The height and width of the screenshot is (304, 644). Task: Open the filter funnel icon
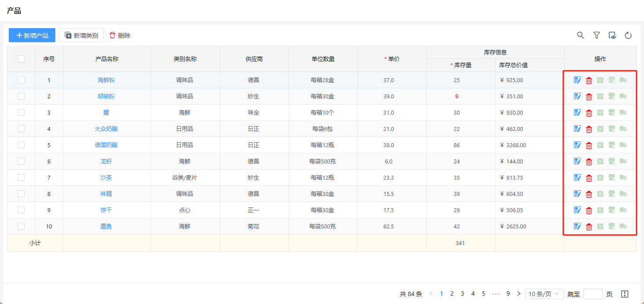tap(597, 35)
